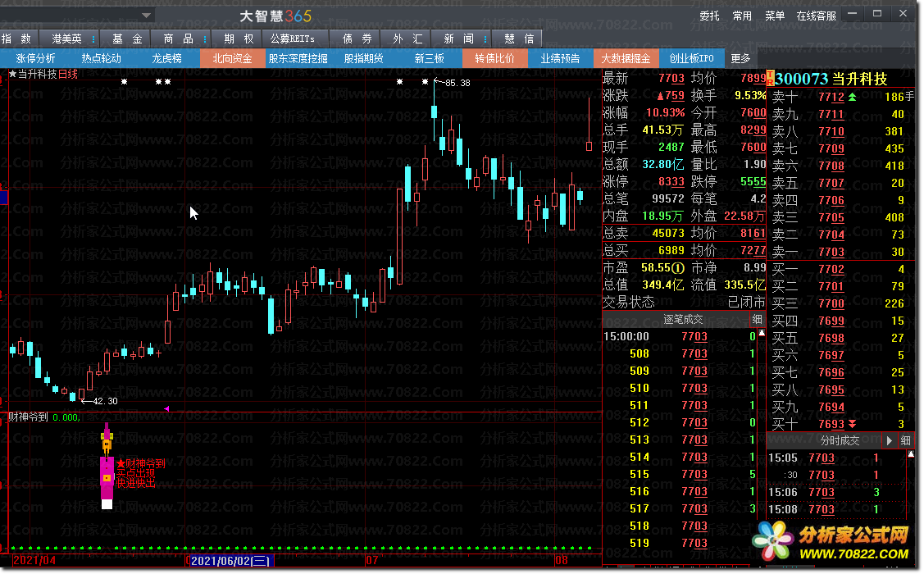This screenshot has height=574, width=924.
Task: Click the 15:06 row in 分时成交
Action: click(837, 492)
